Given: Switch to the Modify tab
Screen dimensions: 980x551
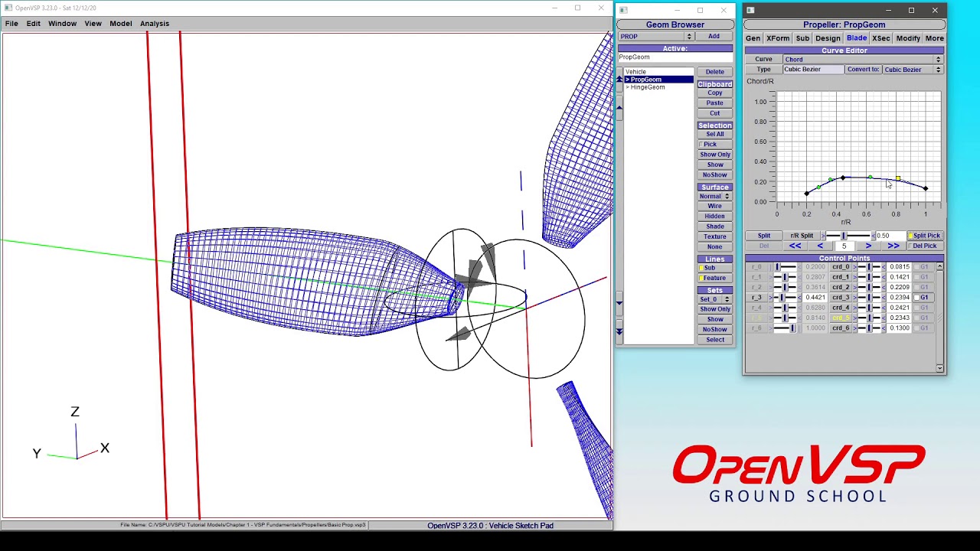Looking at the screenshot, I should point(908,38).
